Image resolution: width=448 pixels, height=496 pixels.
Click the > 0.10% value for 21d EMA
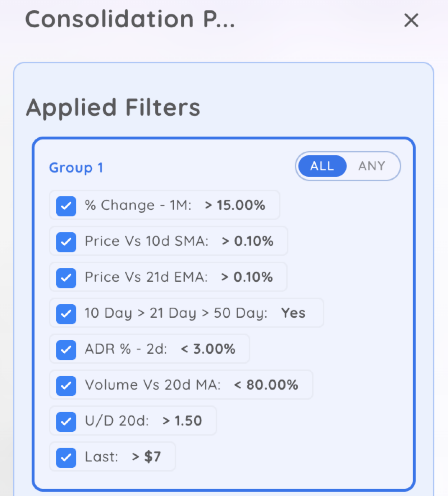[x=247, y=277]
